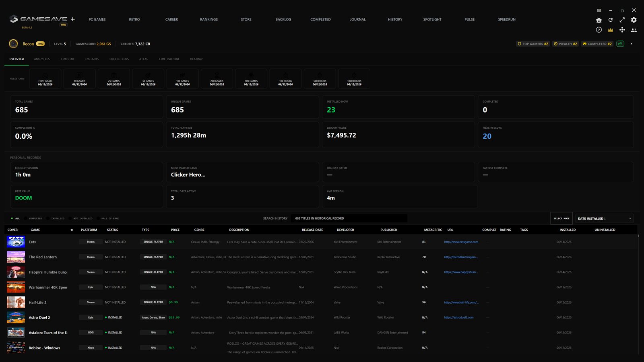644x362 pixels.
Task: Click the Astro Duel 2 game title
Action: pos(39,317)
